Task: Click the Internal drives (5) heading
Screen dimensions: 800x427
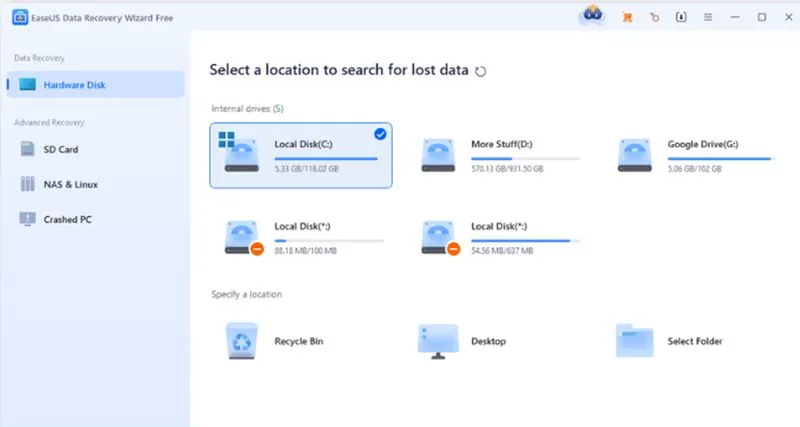Action: [247, 109]
